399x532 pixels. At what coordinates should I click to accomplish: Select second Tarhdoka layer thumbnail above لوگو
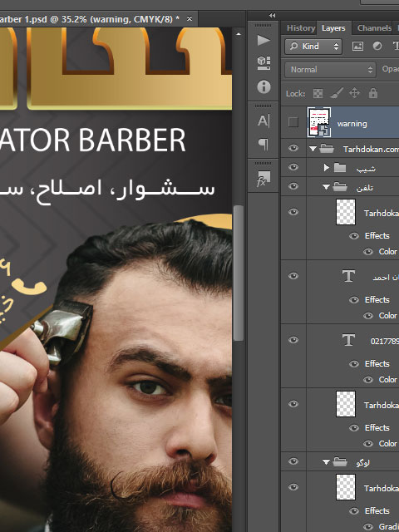click(346, 404)
